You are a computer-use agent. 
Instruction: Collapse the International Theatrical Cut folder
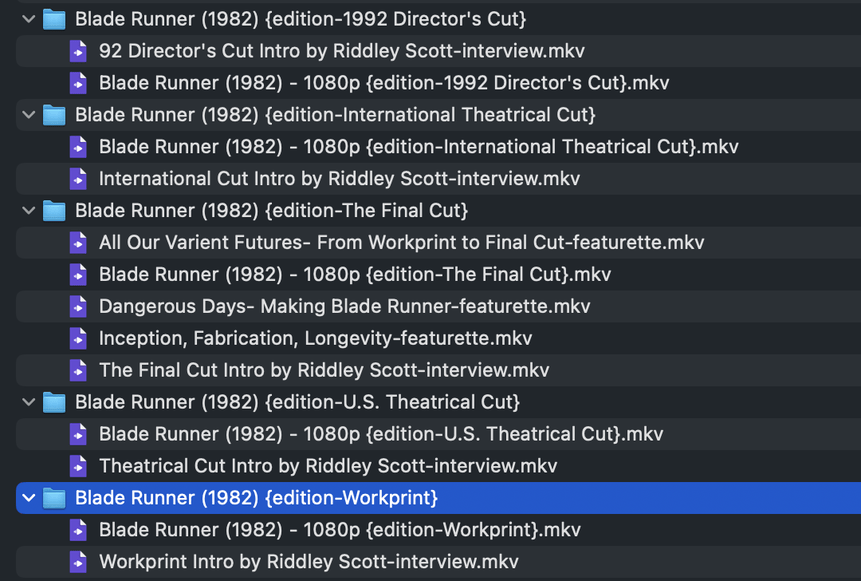coord(29,115)
